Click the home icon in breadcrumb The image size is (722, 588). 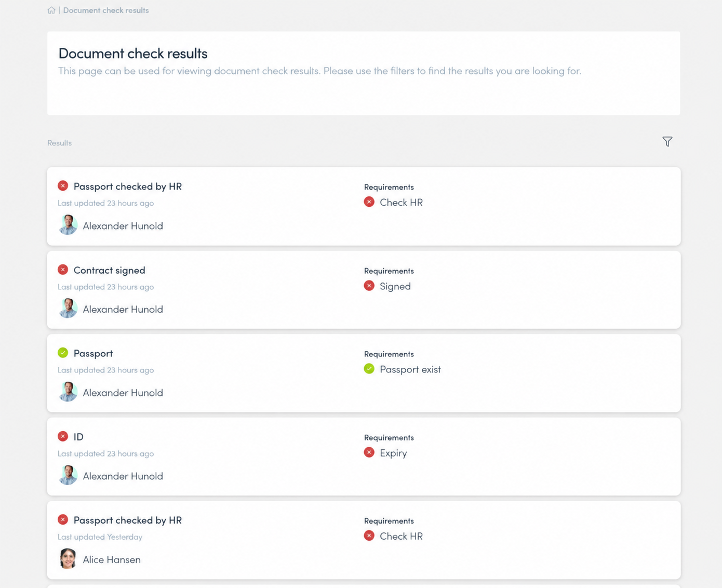(x=51, y=10)
